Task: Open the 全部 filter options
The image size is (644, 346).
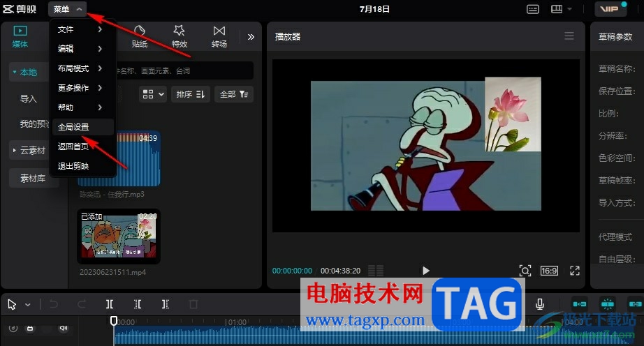Action: coord(234,94)
